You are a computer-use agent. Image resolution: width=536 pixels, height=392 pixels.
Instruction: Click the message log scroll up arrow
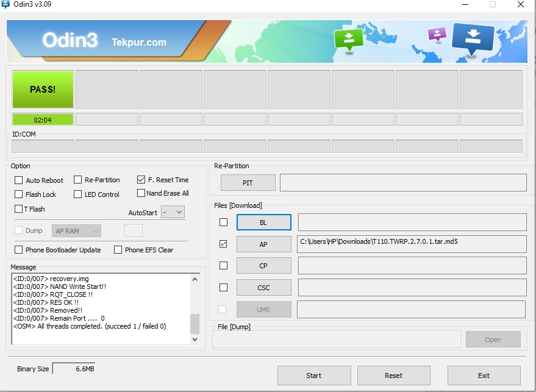tap(195, 279)
